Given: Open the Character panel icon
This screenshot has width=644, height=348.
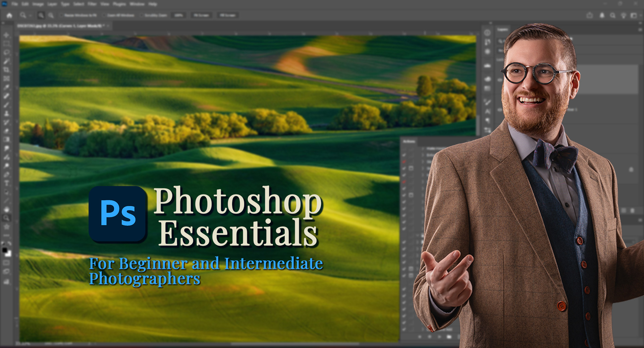Looking at the screenshot, I should click(x=487, y=111).
